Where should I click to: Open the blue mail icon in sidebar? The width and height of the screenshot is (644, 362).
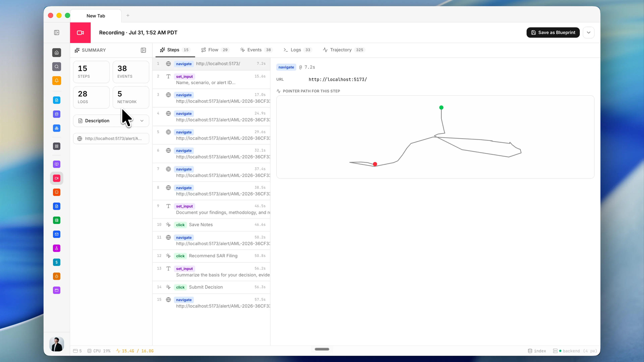point(57,234)
